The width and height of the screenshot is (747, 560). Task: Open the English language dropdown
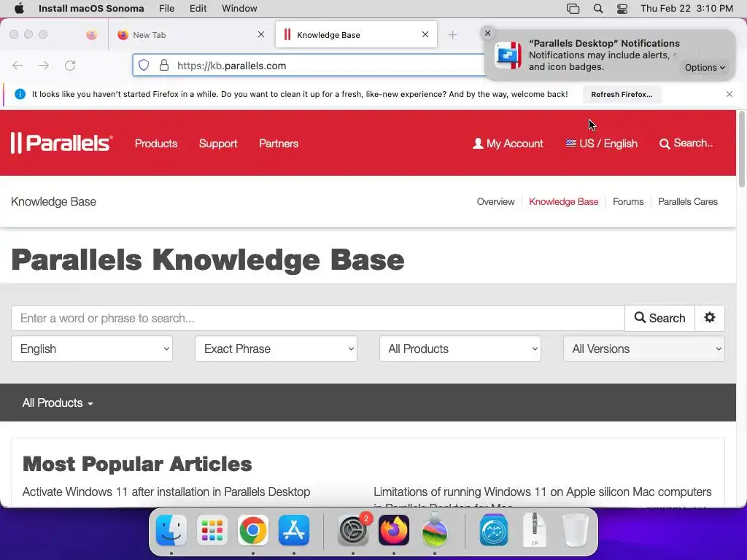point(92,349)
